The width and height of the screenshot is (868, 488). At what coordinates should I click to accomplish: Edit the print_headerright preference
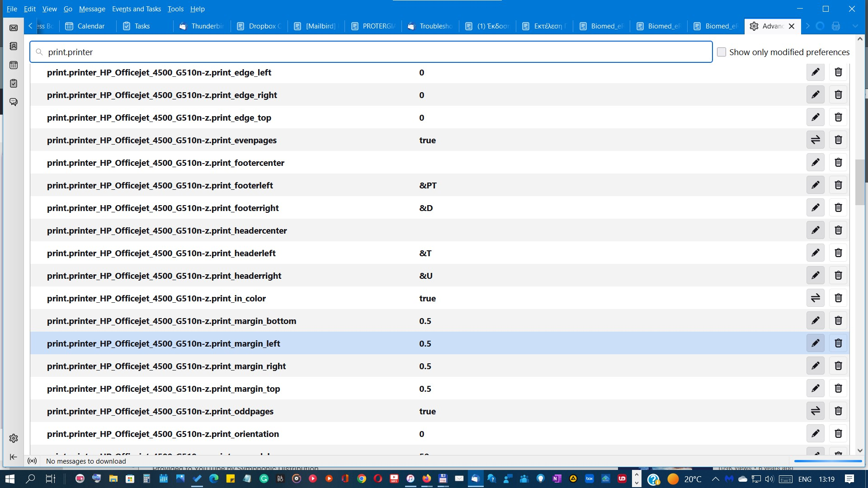pyautogui.click(x=815, y=276)
